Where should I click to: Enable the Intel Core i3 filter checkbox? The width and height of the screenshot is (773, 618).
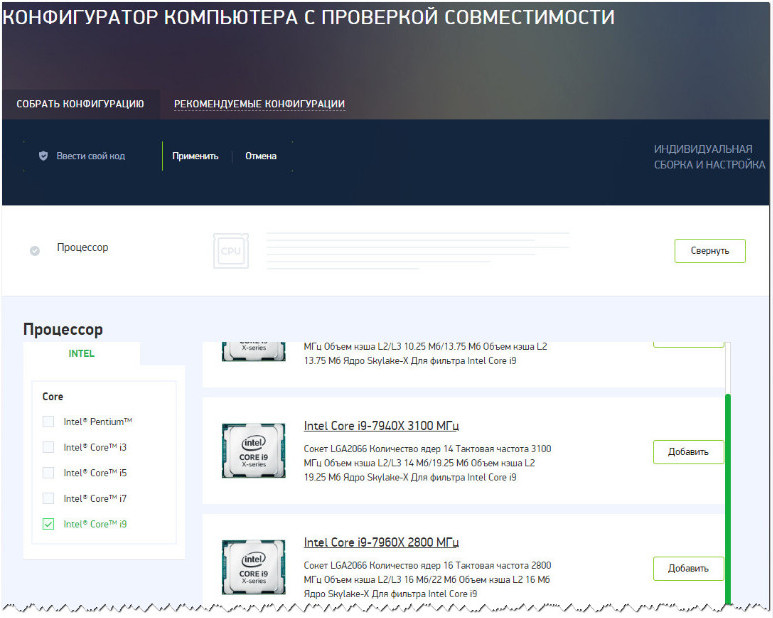pos(48,447)
